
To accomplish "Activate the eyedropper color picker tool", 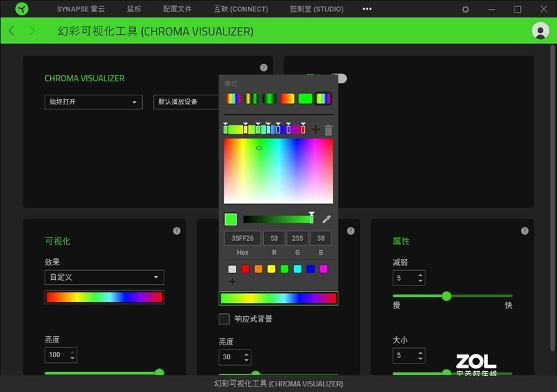I will [327, 219].
